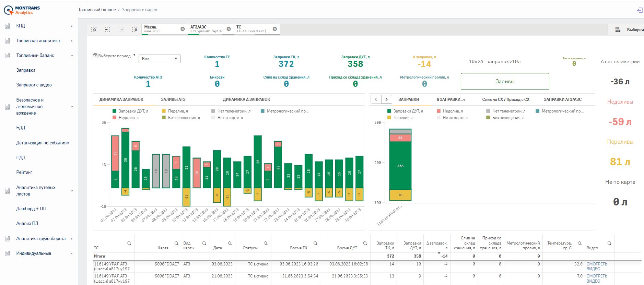Screen dimensions: 644x285
Task: Switch to ЗАЛИВЫ АТЗ tab
Action: point(173,99)
